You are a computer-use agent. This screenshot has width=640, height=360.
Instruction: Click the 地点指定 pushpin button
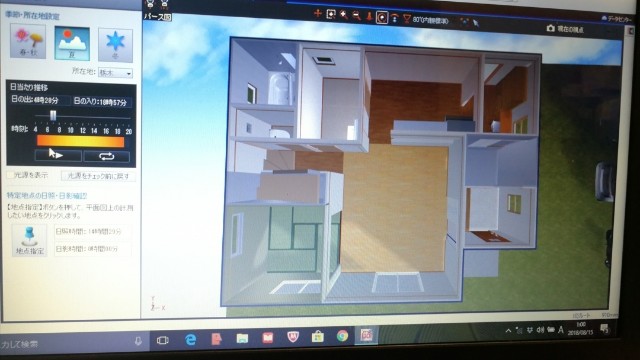click(x=29, y=240)
